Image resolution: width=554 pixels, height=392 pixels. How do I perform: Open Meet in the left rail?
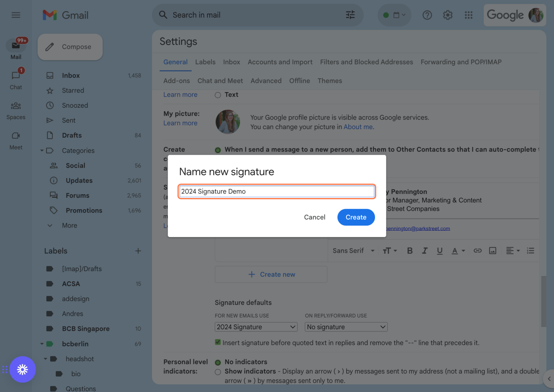tap(16, 141)
